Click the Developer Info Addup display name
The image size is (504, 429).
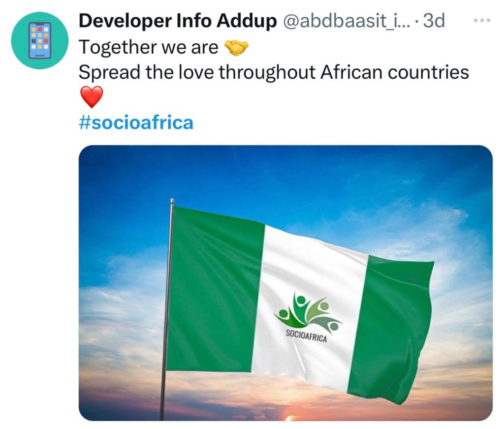pyautogui.click(x=177, y=21)
